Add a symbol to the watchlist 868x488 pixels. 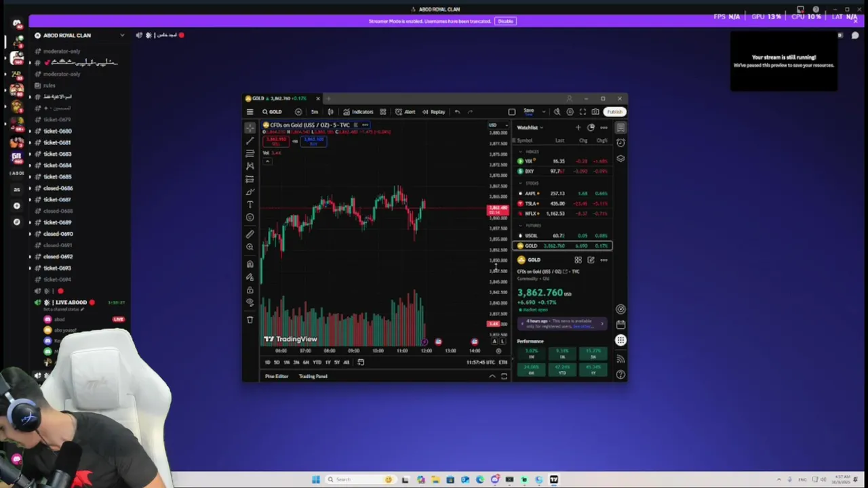tap(578, 127)
